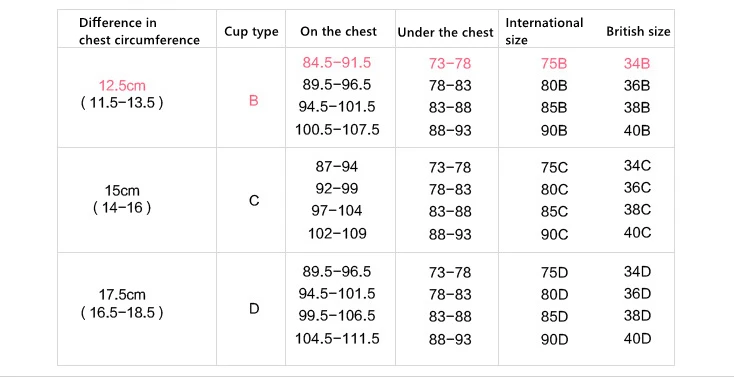
Task: Click the 40C British size
Action: coord(637,233)
